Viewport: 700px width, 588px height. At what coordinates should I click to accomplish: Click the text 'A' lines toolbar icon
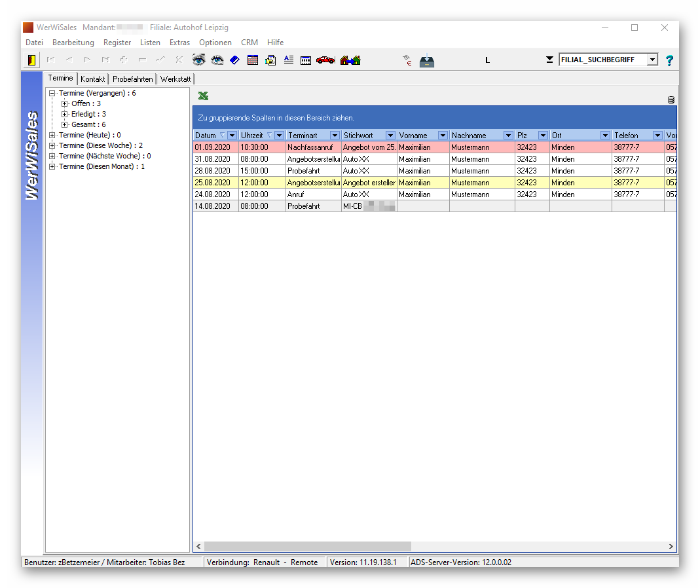(x=289, y=60)
